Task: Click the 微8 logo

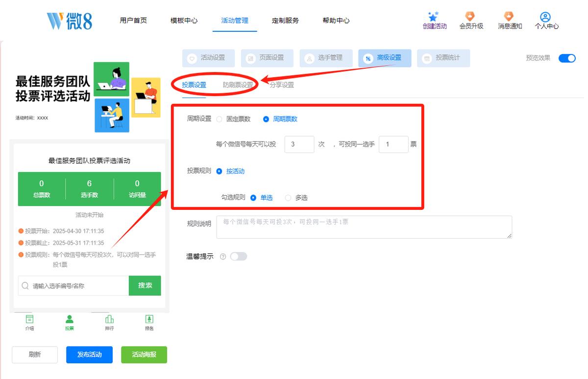Action: [70, 21]
